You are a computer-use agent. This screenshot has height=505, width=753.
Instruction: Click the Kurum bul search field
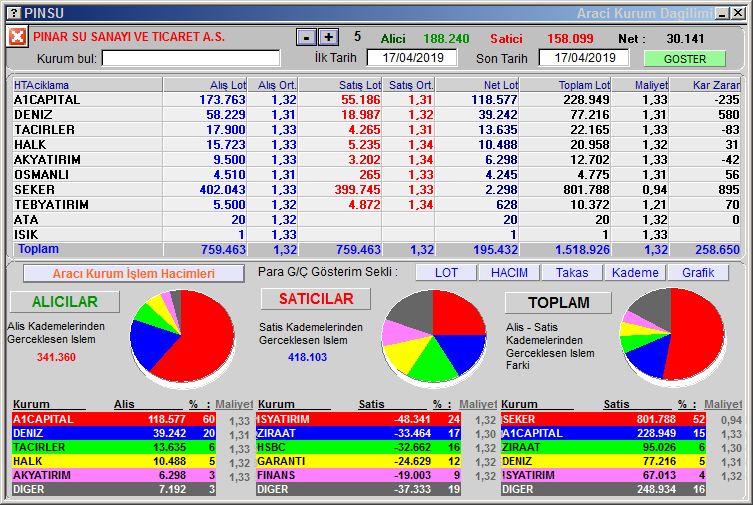tap(191, 59)
